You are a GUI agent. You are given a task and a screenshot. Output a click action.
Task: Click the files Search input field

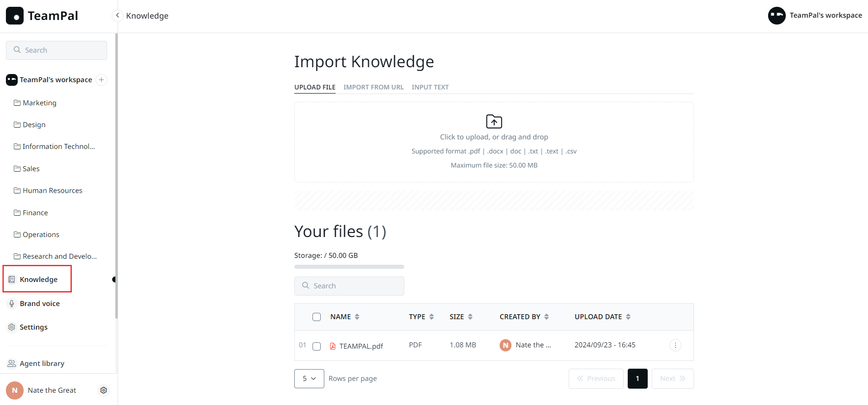pos(349,286)
